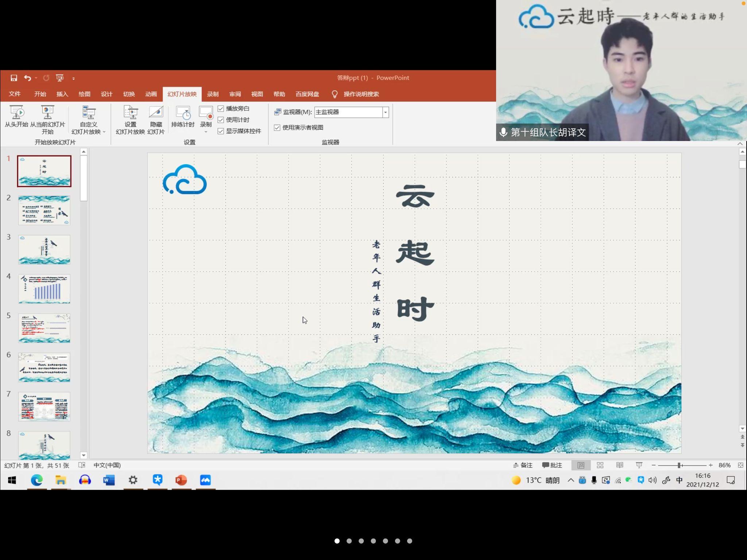Expand 监视器 monitor dropdown

point(385,112)
